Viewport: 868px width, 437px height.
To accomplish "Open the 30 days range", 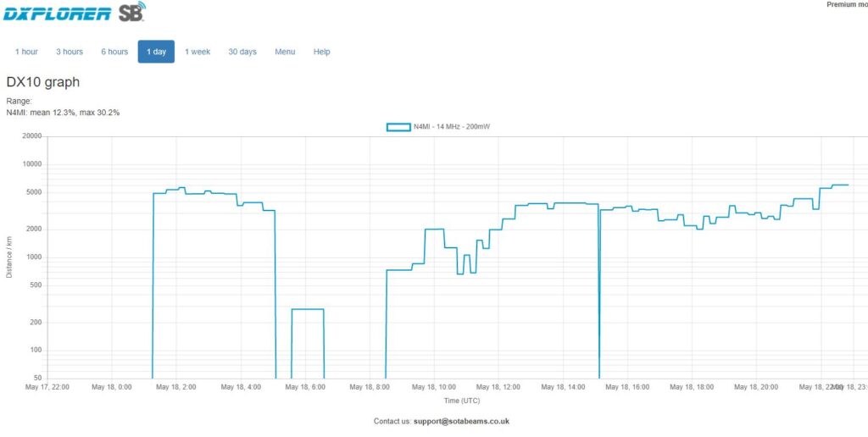I will [x=242, y=52].
